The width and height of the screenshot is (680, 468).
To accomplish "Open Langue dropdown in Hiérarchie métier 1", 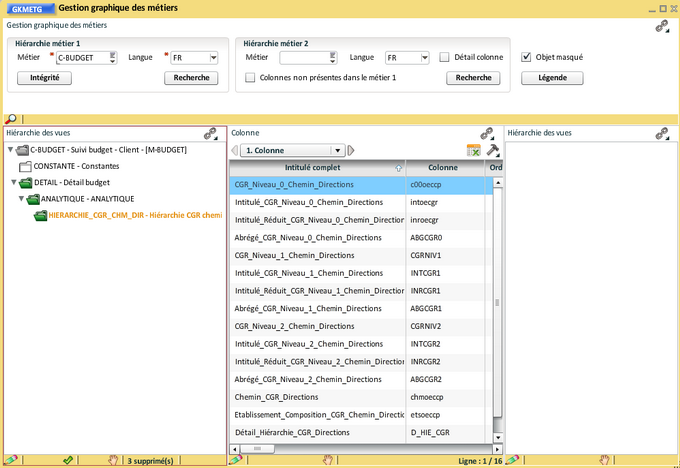I will [x=213, y=58].
